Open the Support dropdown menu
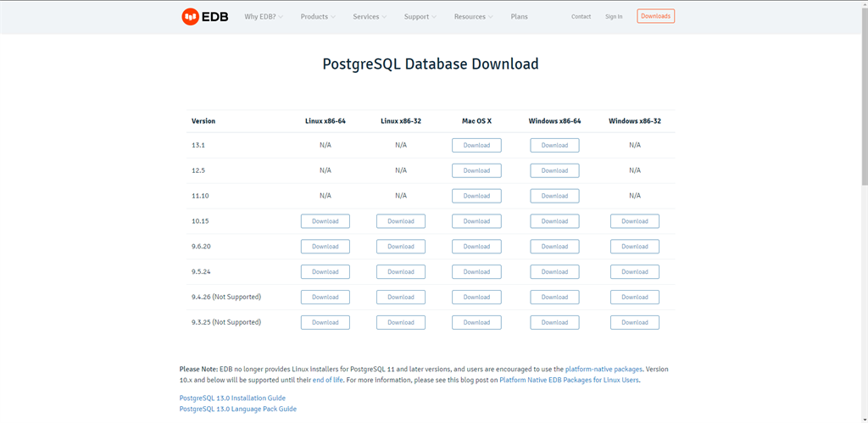The image size is (868, 423). tap(420, 17)
